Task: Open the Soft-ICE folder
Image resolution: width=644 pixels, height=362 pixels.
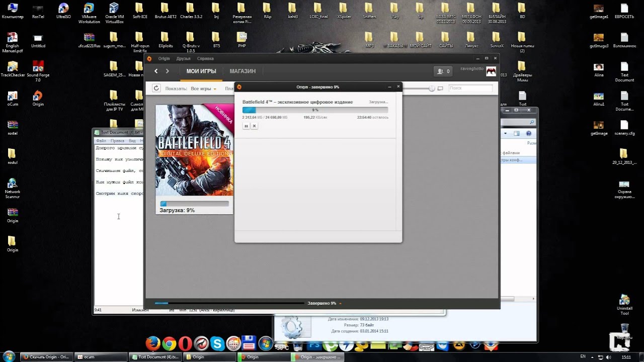Action: [x=140, y=12]
